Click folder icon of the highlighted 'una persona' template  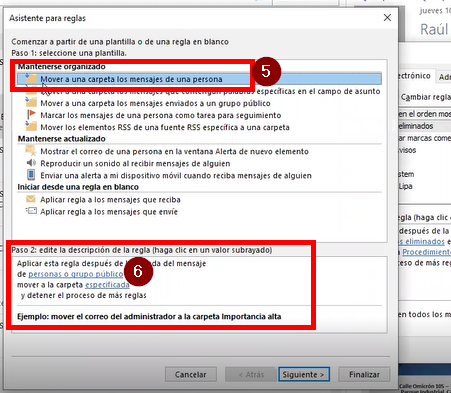[x=31, y=78]
